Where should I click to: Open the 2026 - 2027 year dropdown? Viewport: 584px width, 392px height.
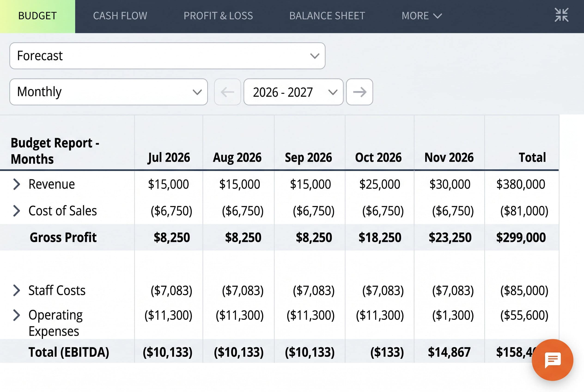pos(293,92)
